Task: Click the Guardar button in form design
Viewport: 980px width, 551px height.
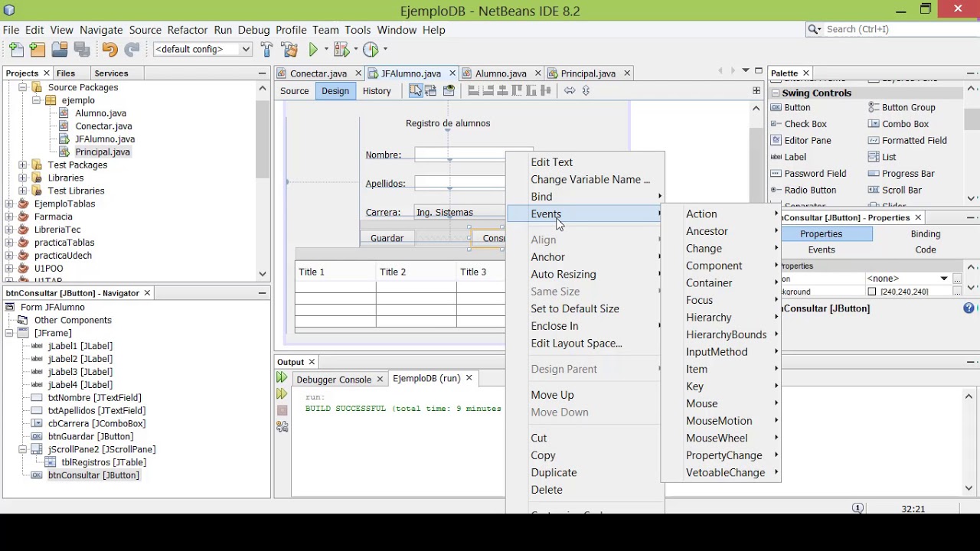Action: coord(387,238)
